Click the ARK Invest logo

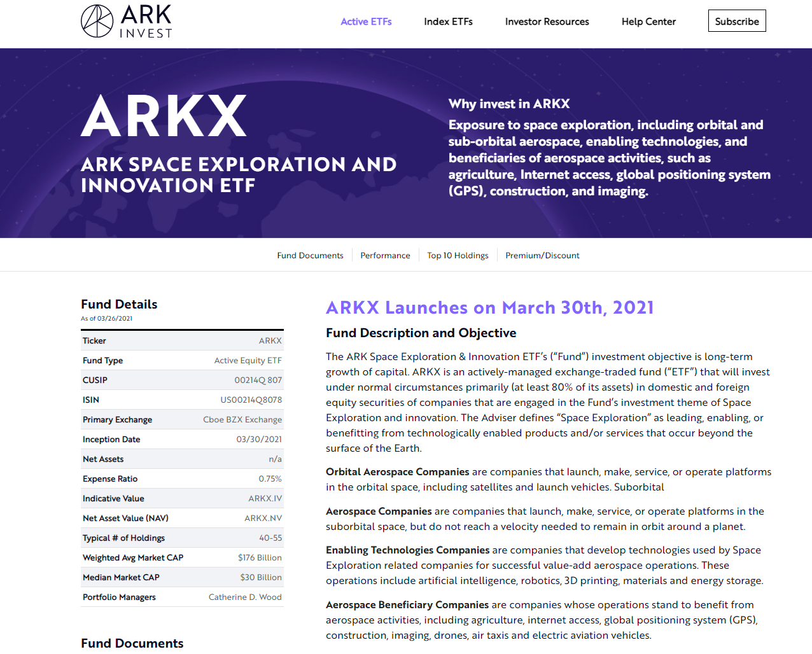tap(127, 21)
